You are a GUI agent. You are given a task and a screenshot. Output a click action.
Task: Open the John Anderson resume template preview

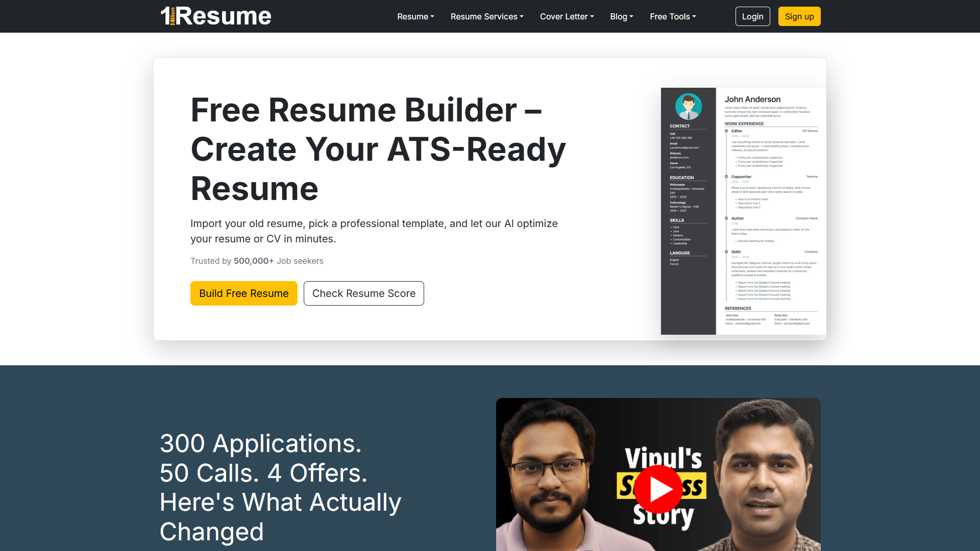click(743, 211)
